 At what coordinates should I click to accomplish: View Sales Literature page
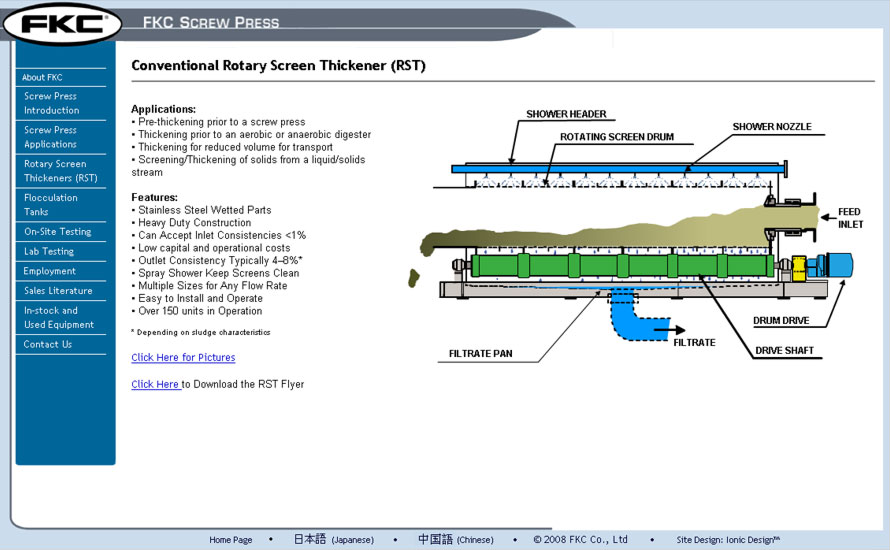tap(58, 291)
